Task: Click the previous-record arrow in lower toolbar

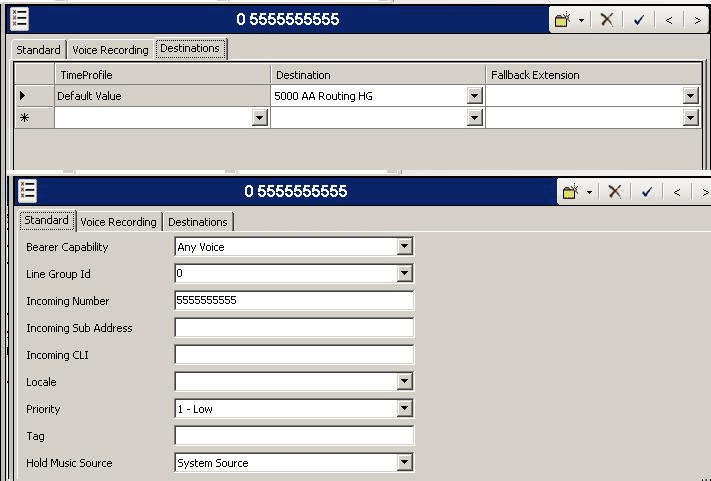Action: (x=677, y=192)
